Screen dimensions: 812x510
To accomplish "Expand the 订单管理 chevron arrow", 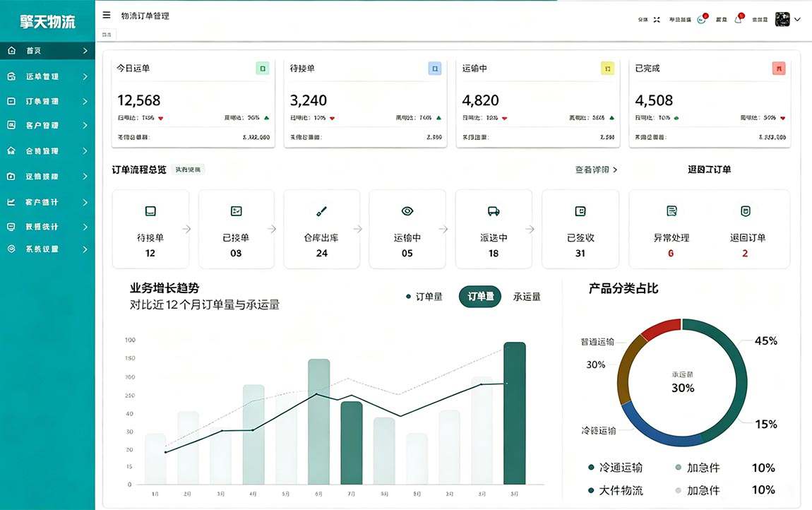I will [x=85, y=101].
